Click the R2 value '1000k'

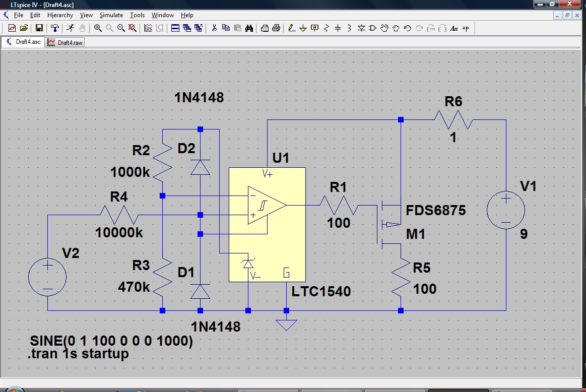click(130, 172)
